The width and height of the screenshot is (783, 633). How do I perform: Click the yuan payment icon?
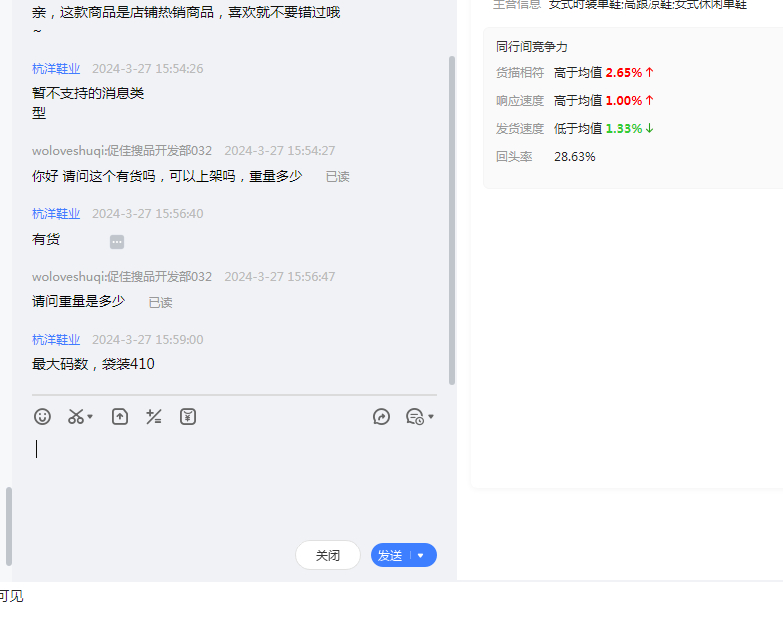click(x=188, y=417)
